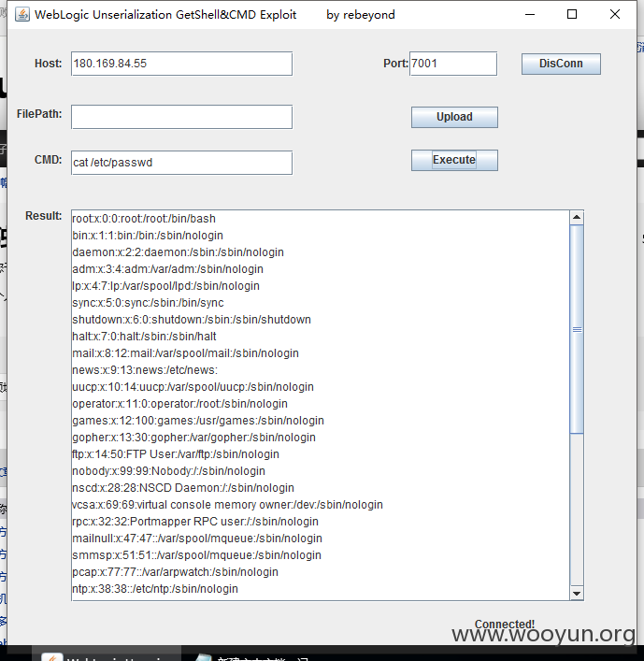Viewport: 644px width, 661px height.
Task: Click the line starting with "sync:x:5:0"
Action: pos(148,303)
